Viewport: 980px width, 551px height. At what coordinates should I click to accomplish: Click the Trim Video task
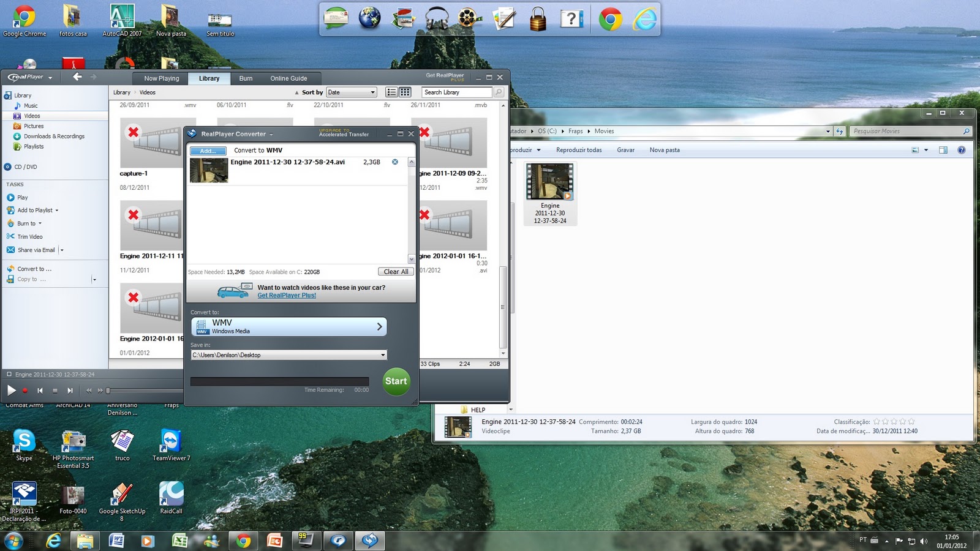(30, 237)
